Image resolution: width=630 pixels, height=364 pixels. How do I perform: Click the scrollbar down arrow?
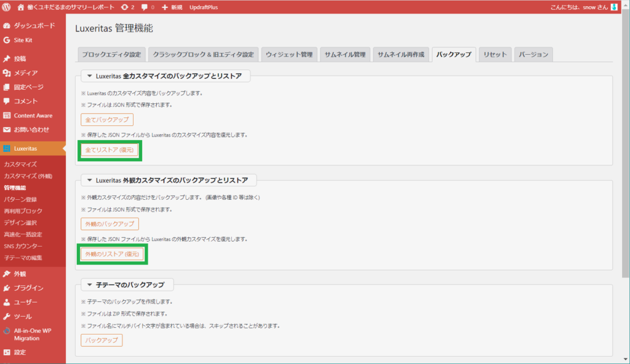pyautogui.click(x=626, y=359)
